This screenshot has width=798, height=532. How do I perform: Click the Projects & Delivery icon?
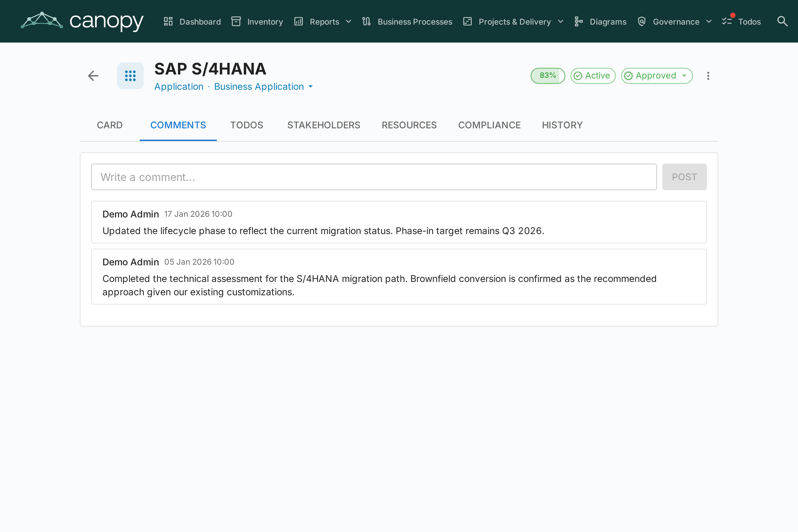pos(467,21)
